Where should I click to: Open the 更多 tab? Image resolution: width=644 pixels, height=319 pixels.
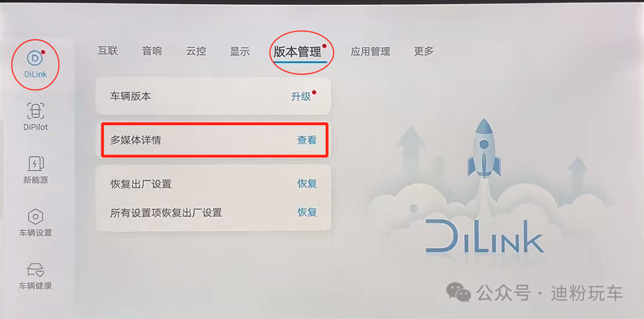(424, 51)
